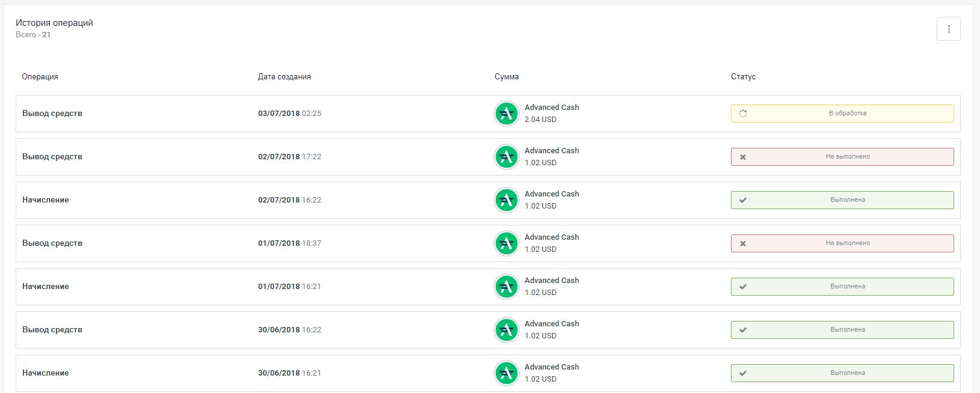Click the Advanced Cash logo in the 02/07/2018 17:22 row

click(x=506, y=157)
